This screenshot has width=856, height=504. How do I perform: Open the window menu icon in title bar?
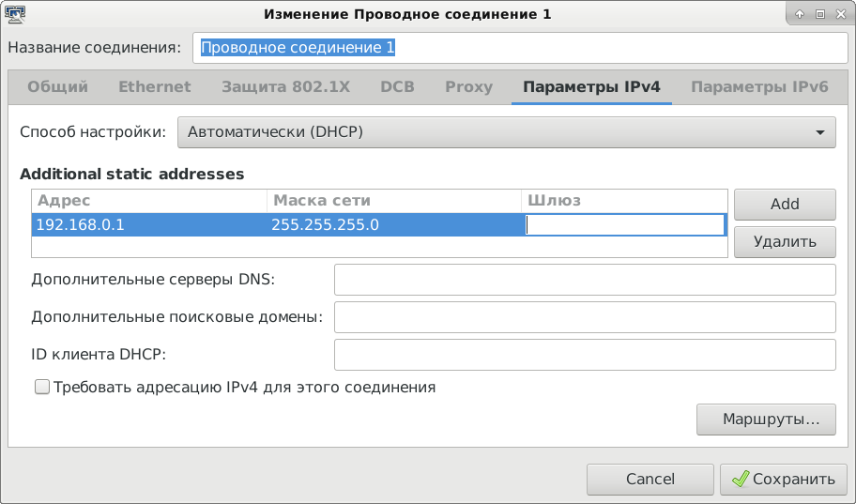coord(14,14)
